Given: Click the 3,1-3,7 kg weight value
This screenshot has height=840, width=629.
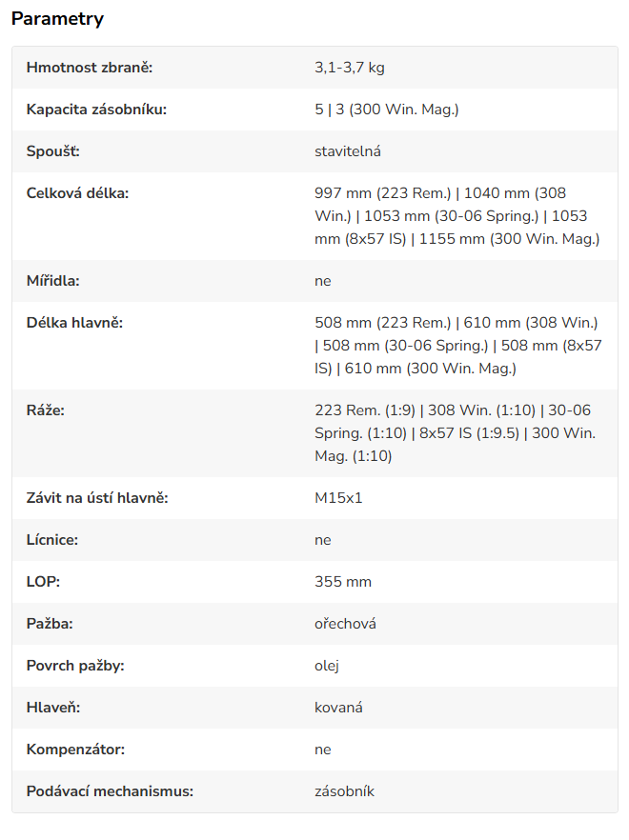Looking at the screenshot, I should click(350, 68).
